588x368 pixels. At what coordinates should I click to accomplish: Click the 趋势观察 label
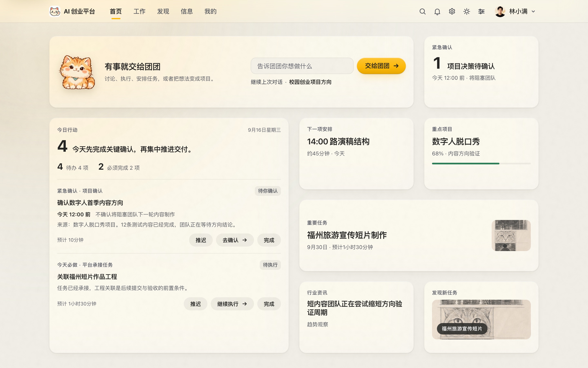317,324
